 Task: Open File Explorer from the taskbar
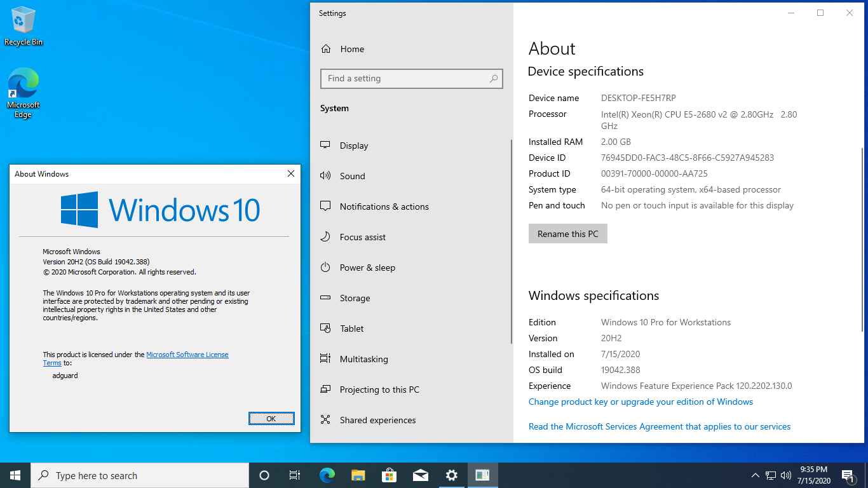[358, 475]
